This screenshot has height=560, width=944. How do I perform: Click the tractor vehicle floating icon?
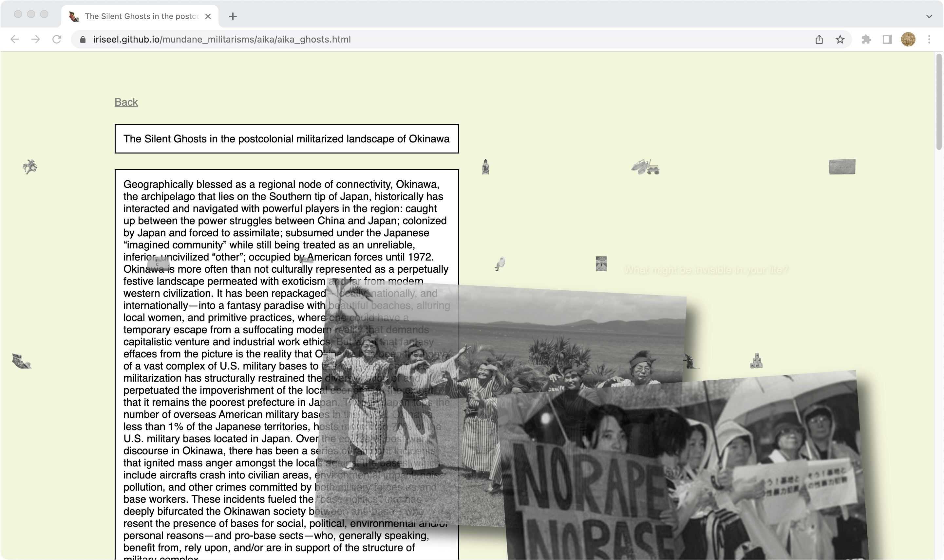tap(645, 167)
